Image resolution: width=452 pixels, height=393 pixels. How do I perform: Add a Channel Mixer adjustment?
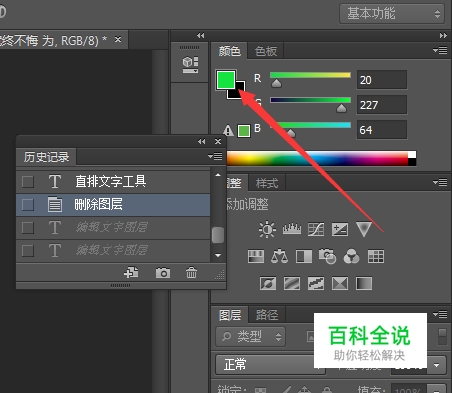351,256
